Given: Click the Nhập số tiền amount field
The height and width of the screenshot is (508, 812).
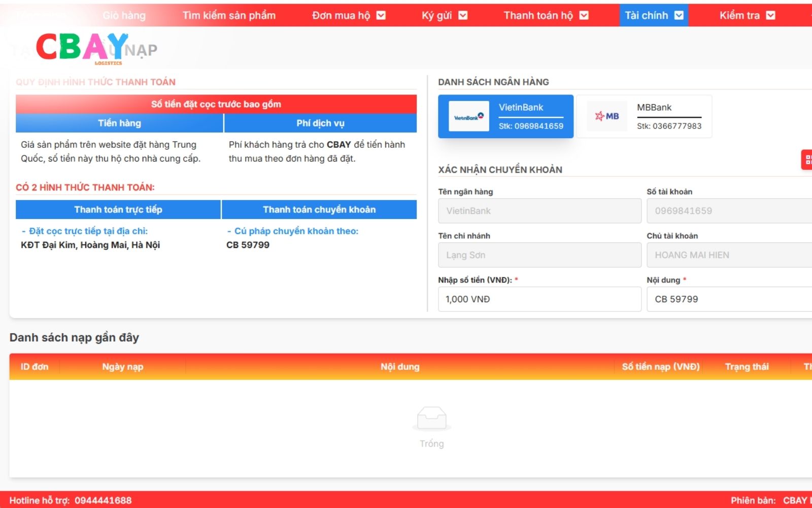Looking at the screenshot, I should pyautogui.click(x=539, y=299).
